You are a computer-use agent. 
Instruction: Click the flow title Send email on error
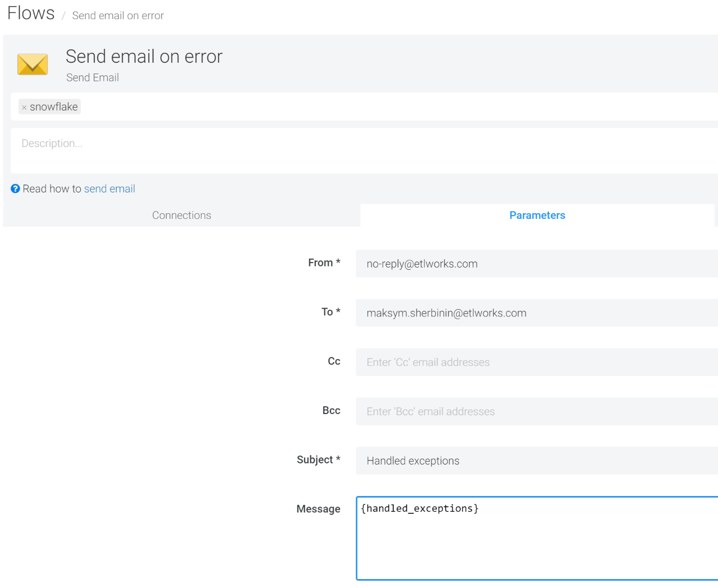tap(144, 57)
